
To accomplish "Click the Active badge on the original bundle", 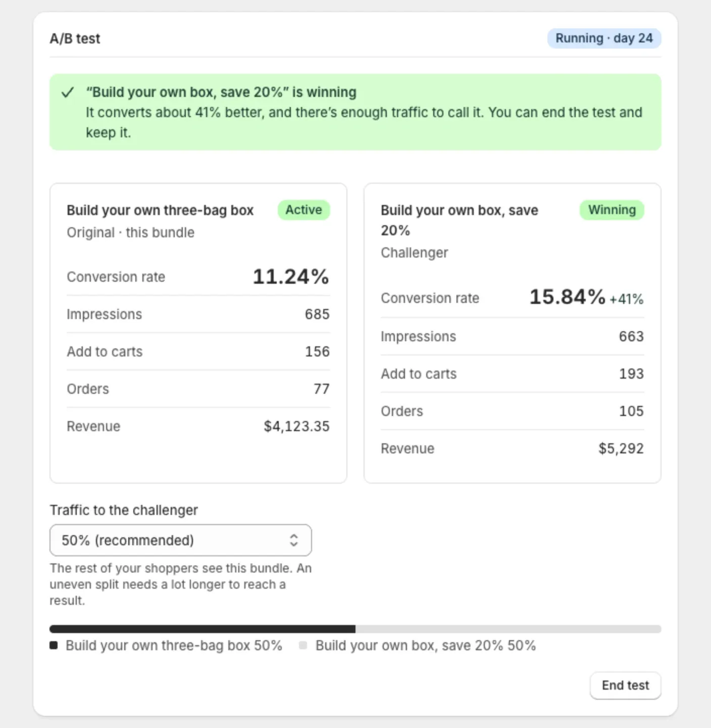I will point(303,210).
